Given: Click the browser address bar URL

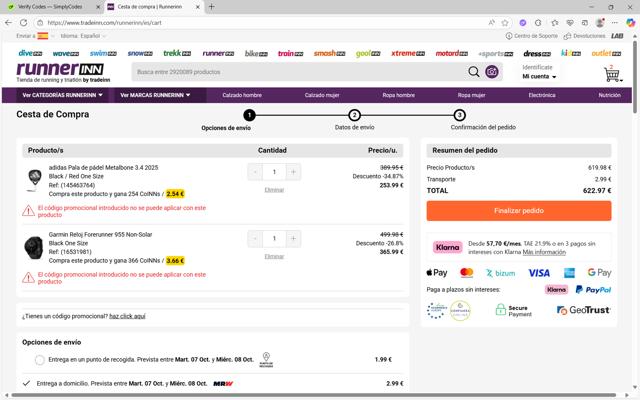Looking at the screenshot, I should (x=104, y=23).
